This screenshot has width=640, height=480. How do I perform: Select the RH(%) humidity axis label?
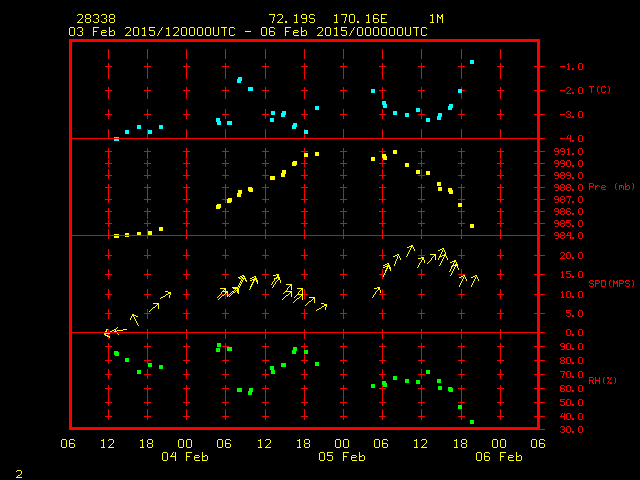[599, 380]
